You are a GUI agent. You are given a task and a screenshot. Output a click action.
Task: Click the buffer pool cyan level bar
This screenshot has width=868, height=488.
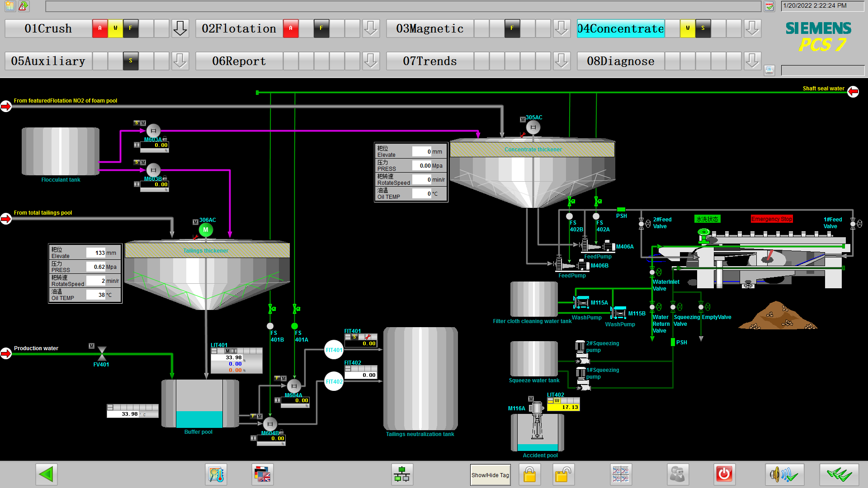click(199, 419)
